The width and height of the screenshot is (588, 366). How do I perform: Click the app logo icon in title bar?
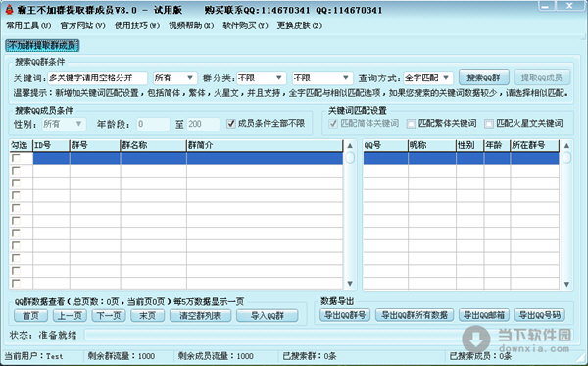(9, 10)
